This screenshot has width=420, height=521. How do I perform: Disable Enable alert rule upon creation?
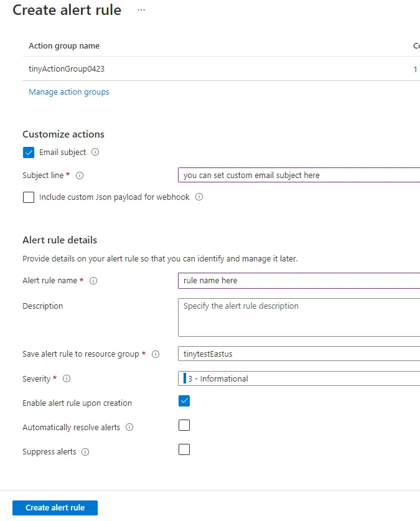pyautogui.click(x=184, y=401)
